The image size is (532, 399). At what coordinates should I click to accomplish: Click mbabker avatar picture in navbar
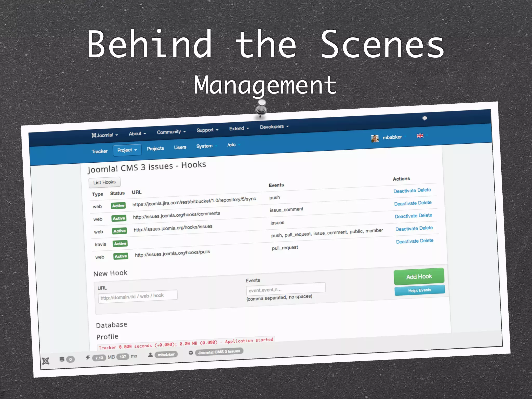pyautogui.click(x=375, y=138)
